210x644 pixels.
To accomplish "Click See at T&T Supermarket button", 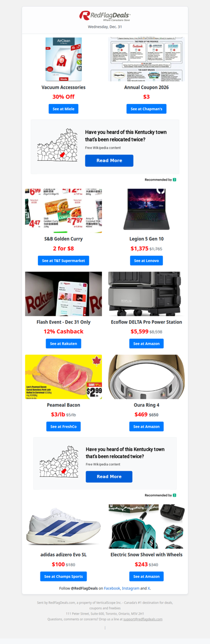I will click(64, 261).
